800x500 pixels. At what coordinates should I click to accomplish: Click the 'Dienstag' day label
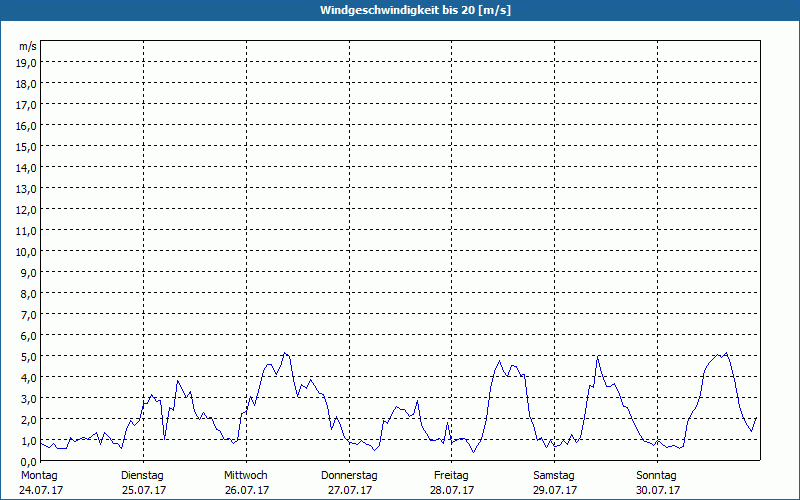click(x=142, y=476)
